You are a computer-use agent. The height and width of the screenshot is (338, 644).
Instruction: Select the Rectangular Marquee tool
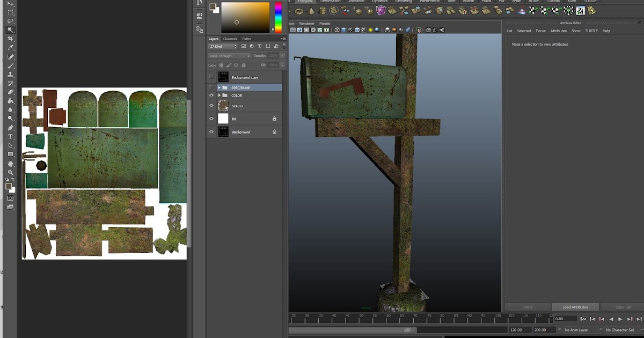click(x=10, y=12)
